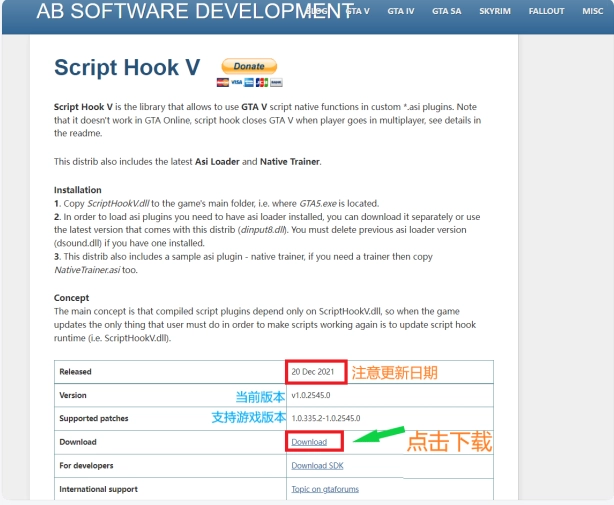
Task: Click the AB Software Development site title
Action: [x=195, y=12]
